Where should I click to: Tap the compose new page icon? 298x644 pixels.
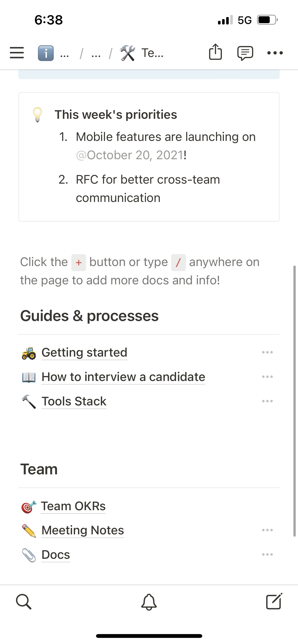pyautogui.click(x=274, y=601)
